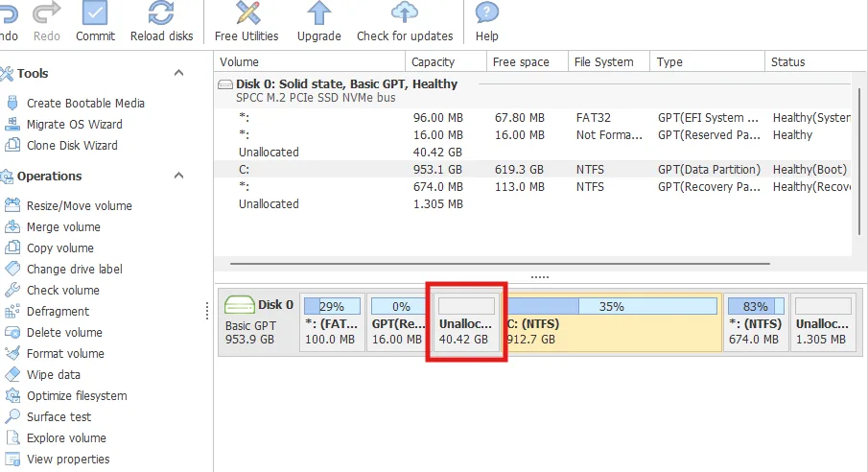Click the SPCC M.2 PCIe SSD text
The image size is (868, 472).
[x=316, y=98]
